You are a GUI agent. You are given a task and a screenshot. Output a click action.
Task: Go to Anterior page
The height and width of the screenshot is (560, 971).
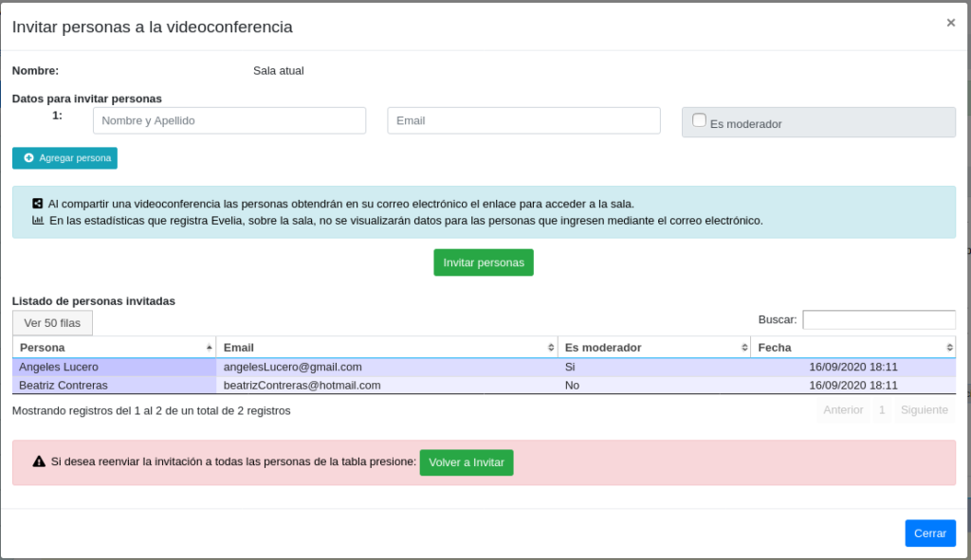click(843, 409)
